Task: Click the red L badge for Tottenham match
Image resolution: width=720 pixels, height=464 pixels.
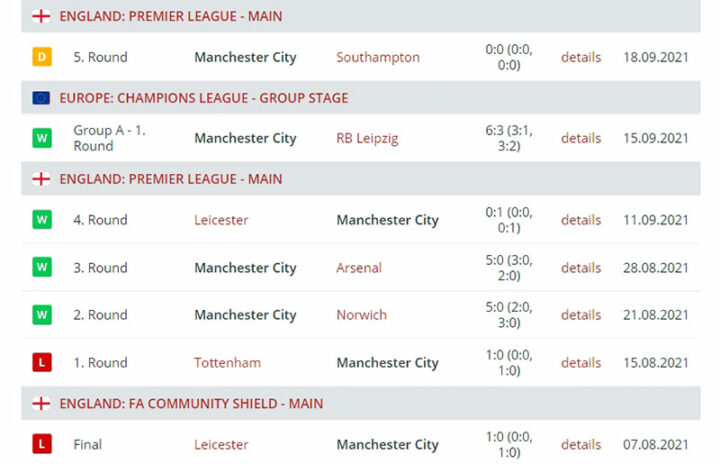Action: point(41,362)
